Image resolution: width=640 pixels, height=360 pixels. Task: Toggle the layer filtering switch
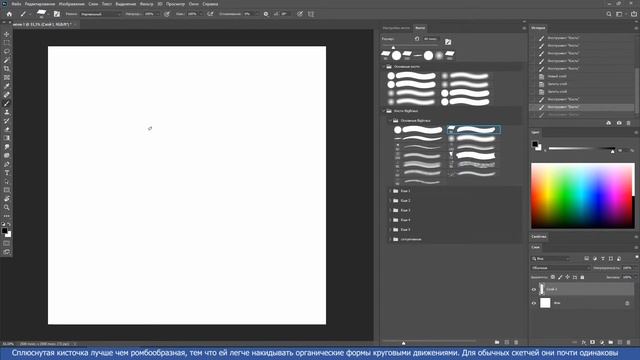pos(637,258)
